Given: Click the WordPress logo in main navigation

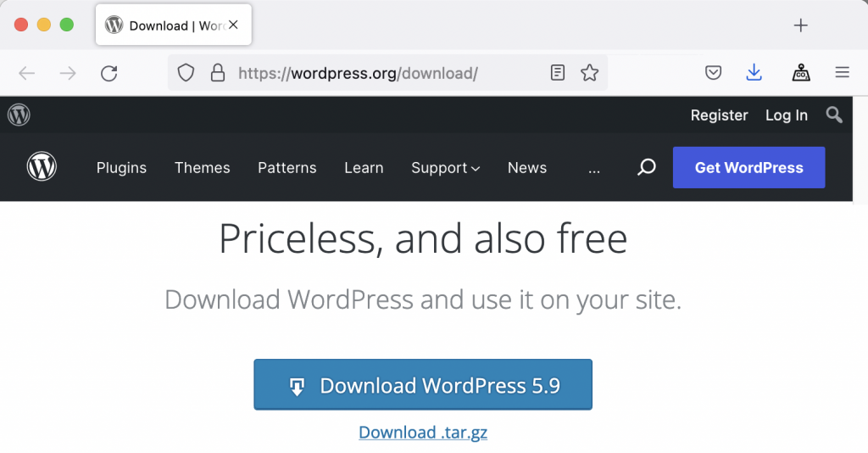Looking at the screenshot, I should coord(42,167).
